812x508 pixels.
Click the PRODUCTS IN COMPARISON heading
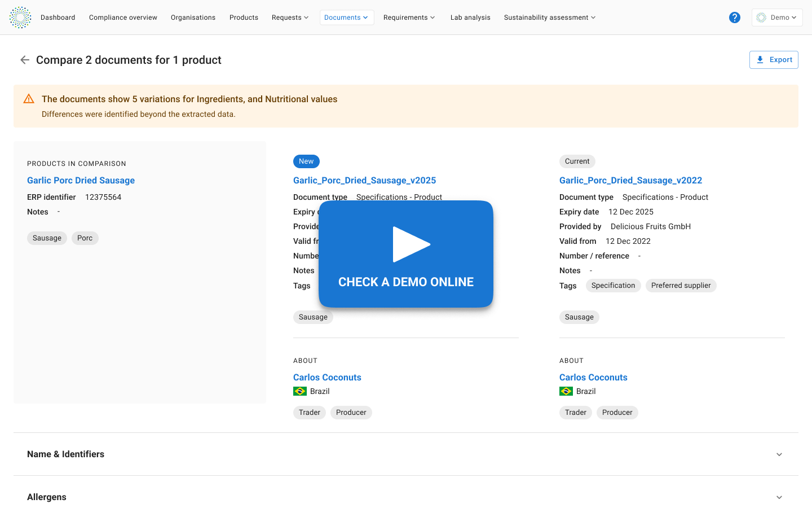[x=77, y=164]
